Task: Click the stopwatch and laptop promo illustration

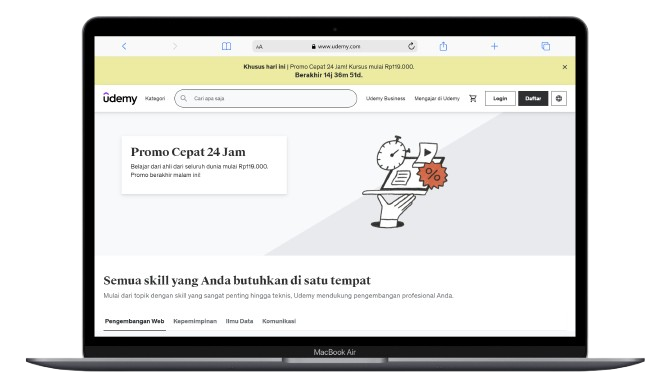Action: 404,182
